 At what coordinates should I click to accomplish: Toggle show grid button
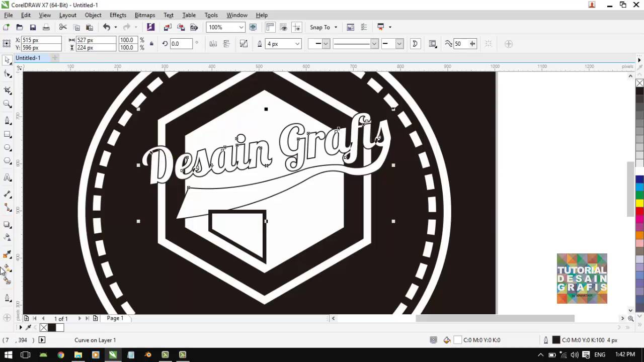point(284,27)
